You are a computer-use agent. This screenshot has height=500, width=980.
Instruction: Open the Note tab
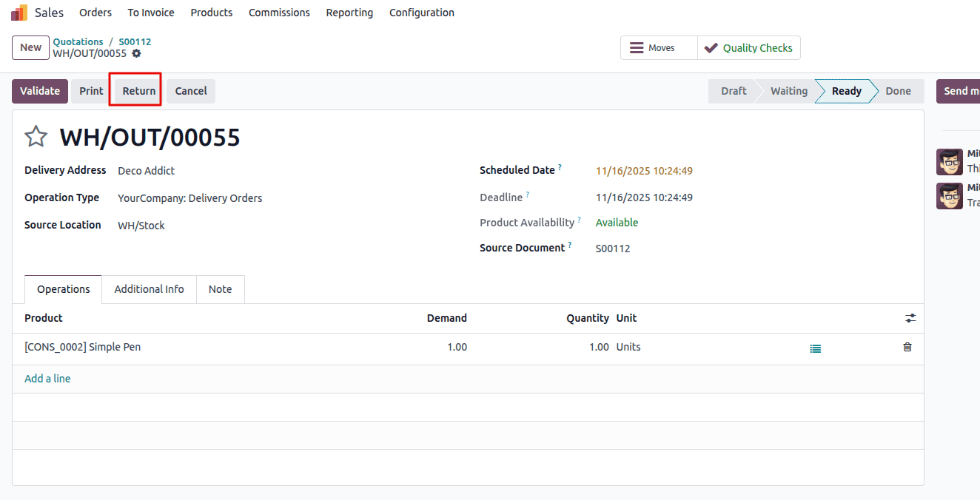pos(220,289)
